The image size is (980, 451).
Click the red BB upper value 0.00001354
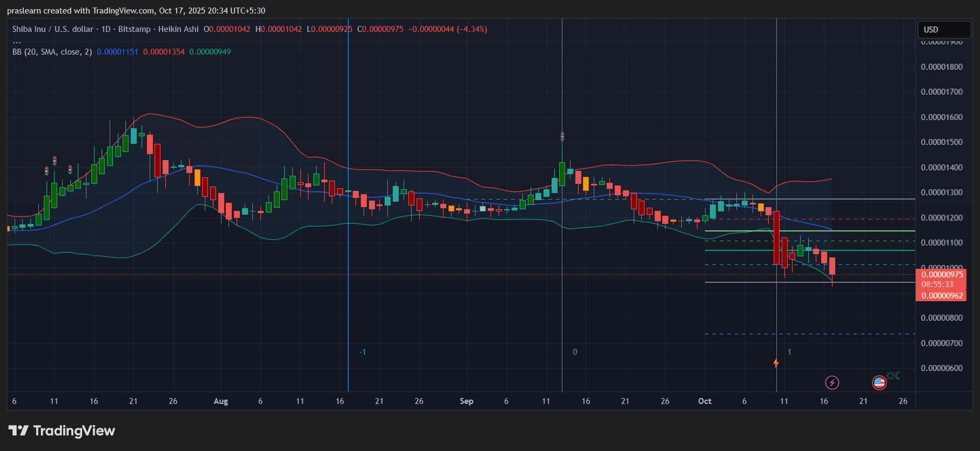164,52
